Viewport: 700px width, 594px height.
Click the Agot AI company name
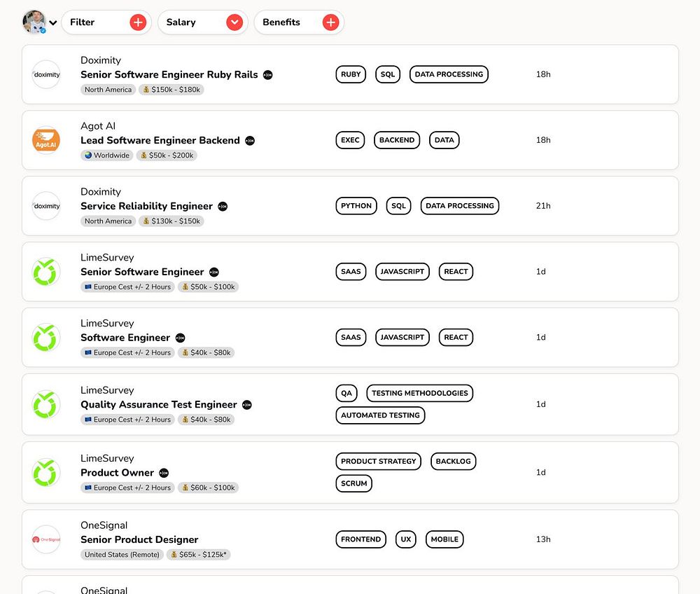[98, 126]
